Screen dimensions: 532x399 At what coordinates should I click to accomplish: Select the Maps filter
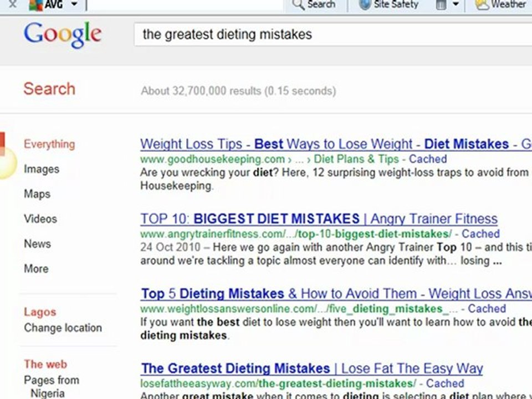37,194
